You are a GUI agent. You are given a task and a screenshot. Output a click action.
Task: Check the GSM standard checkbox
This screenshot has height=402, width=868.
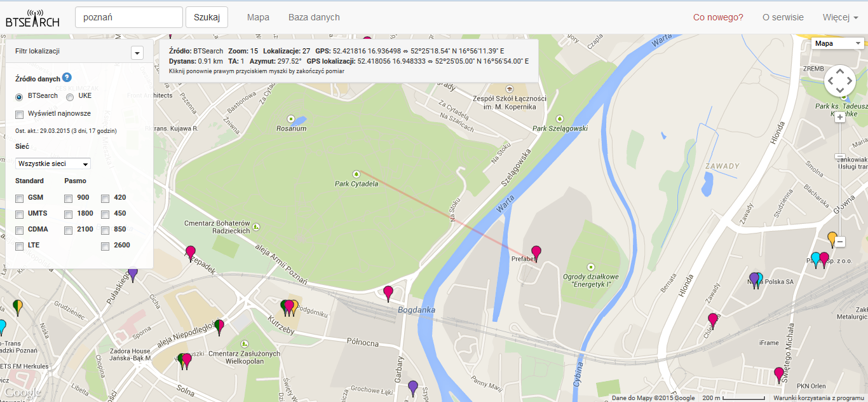[x=19, y=198]
